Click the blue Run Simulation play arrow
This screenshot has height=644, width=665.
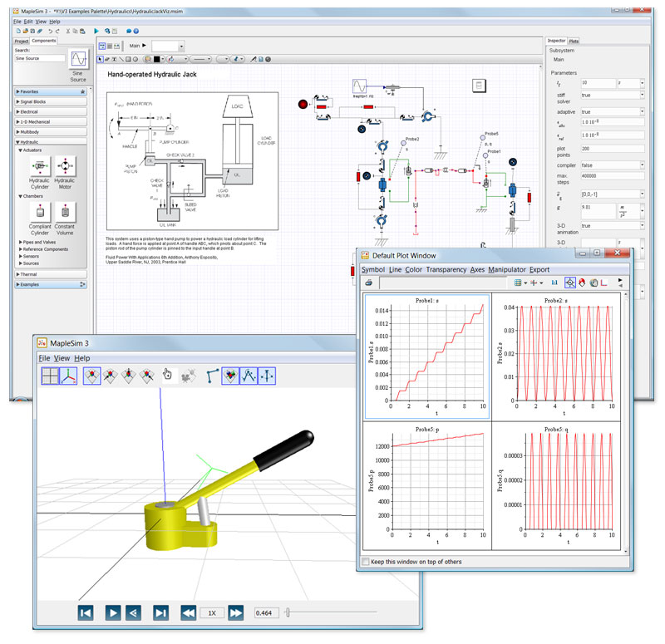(96, 31)
